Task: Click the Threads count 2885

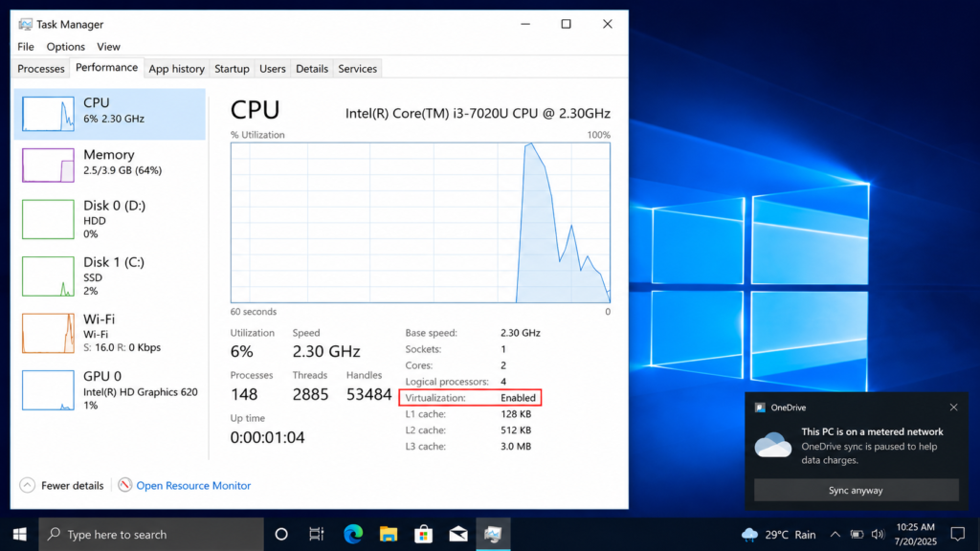Action: coord(310,394)
